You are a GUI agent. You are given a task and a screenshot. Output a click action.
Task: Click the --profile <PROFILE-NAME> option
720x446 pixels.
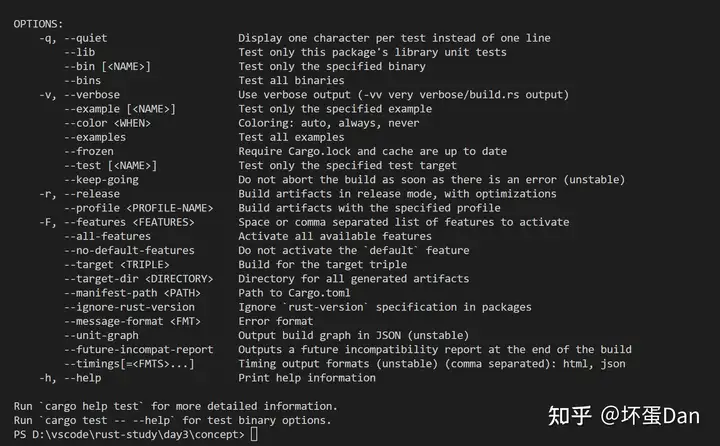point(139,208)
